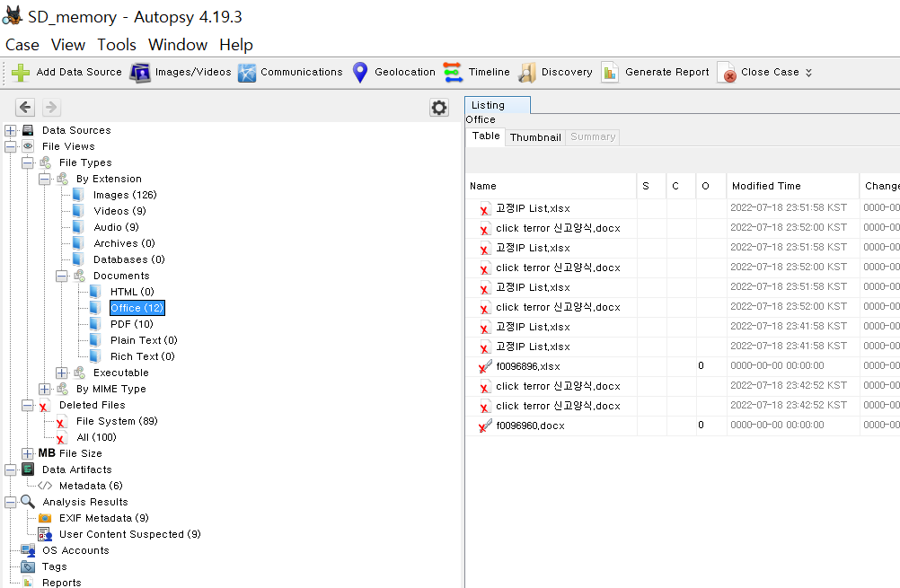Launch the Timeline icon
Viewport: 900px width, 588px height.
tap(453, 73)
